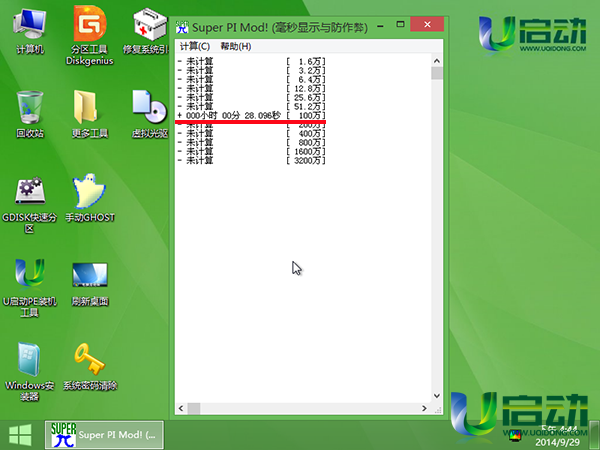Select the 未计算 row for 6.4万
The height and width of the screenshot is (450, 600).
coord(251,80)
